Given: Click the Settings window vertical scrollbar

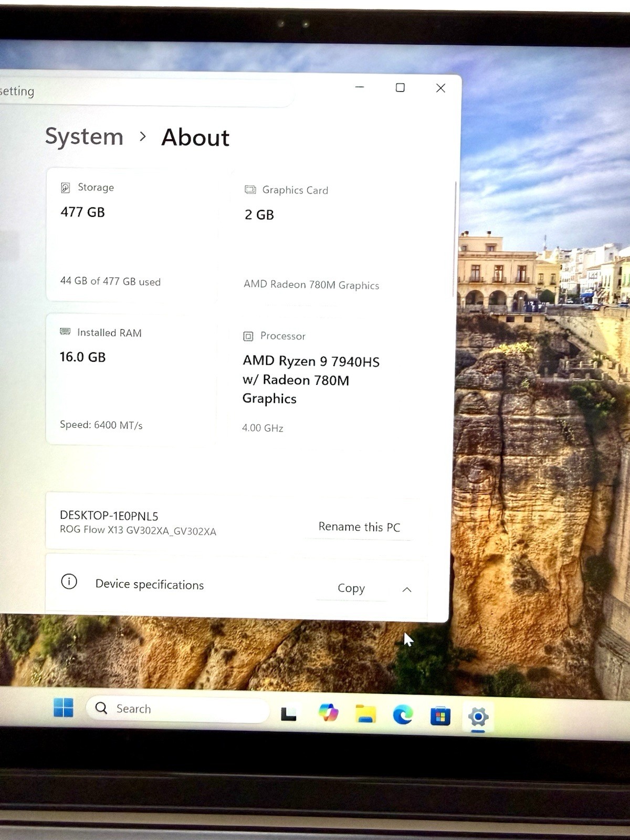Looking at the screenshot, I should (x=455, y=239).
